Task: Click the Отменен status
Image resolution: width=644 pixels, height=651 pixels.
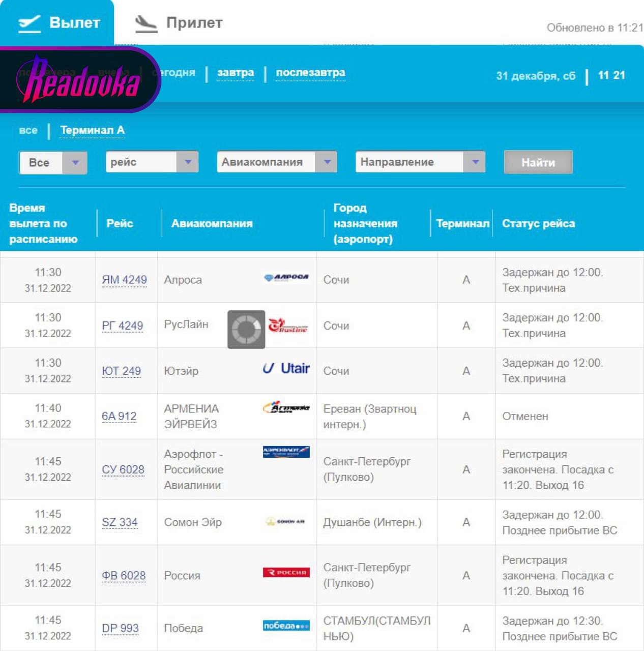Action: [525, 417]
